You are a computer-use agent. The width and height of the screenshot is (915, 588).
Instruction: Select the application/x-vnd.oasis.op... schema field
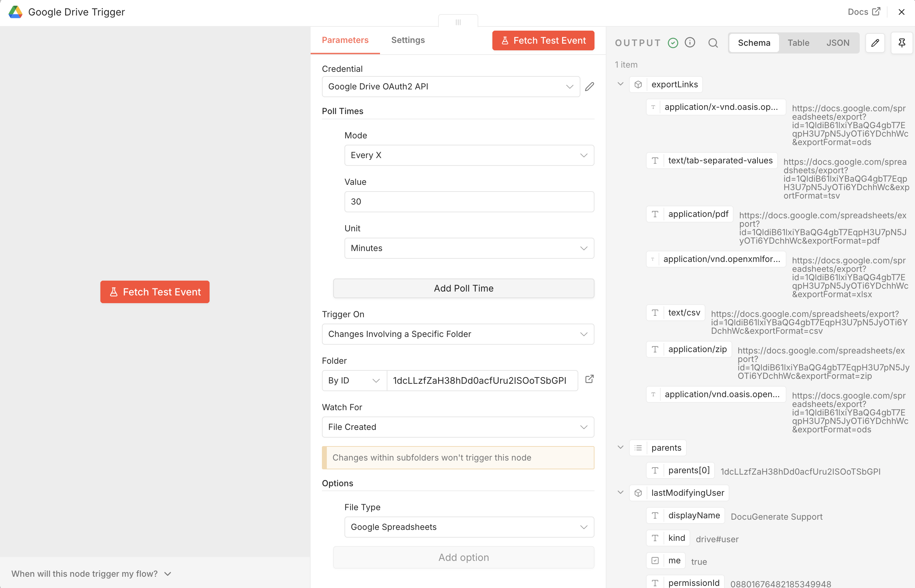tap(716, 107)
